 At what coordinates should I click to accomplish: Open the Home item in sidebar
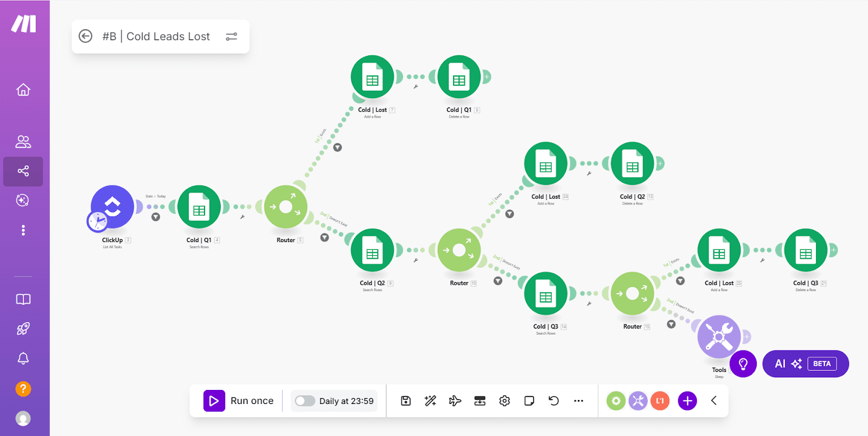click(23, 89)
